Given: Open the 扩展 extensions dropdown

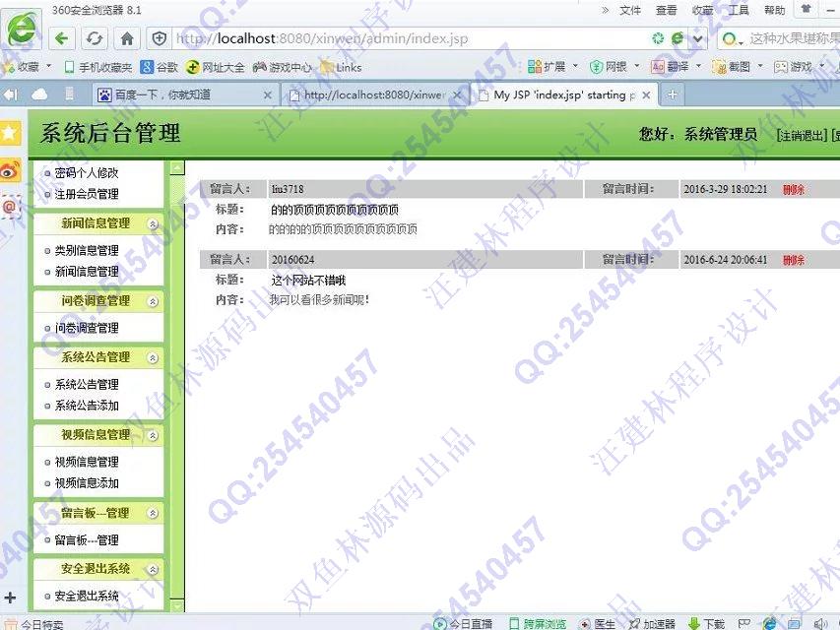Looking at the screenshot, I should pos(553,66).
